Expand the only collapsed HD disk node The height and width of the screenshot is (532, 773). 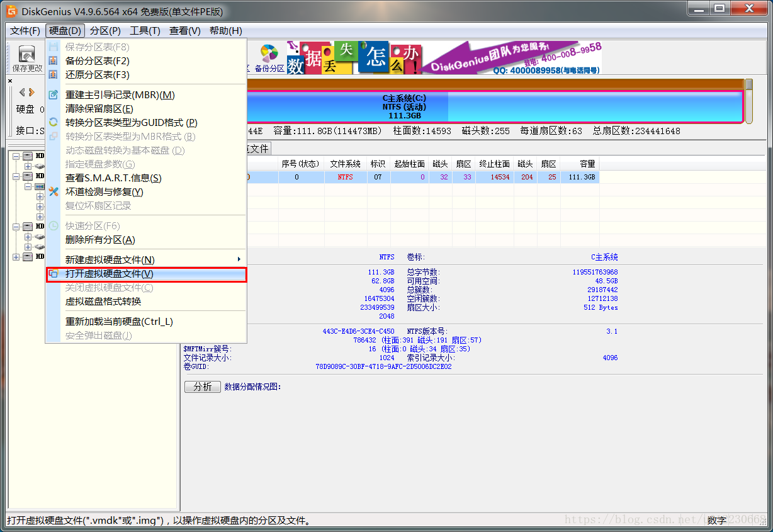coord(16,257)
